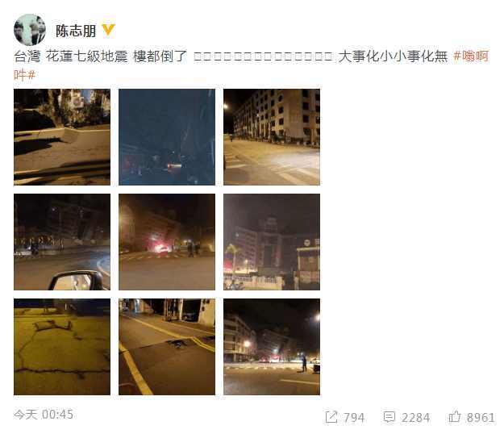Open the cracked pavement photo thumbnail
The image size is (504, 434).
[x=62, y=347]
